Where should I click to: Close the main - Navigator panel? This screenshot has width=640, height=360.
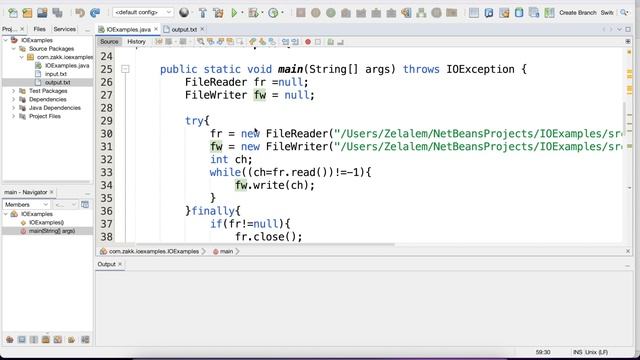coord(52,192)
